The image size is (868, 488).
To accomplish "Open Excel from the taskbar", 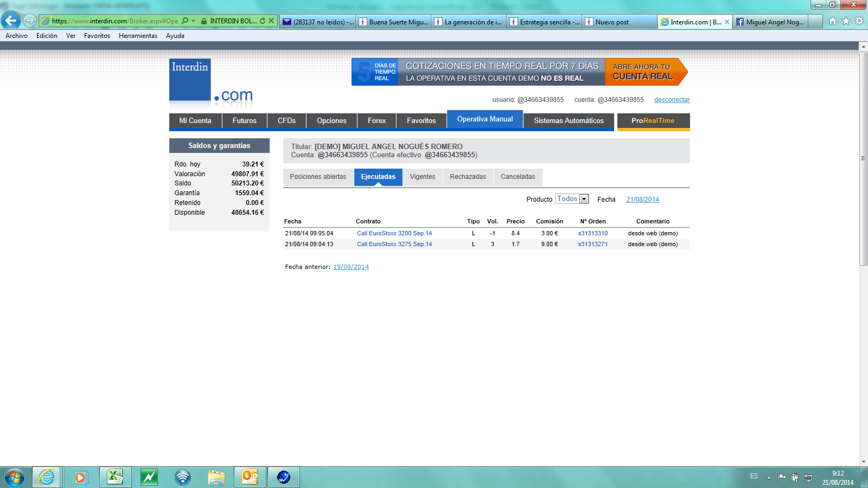I will pos(115,477).
